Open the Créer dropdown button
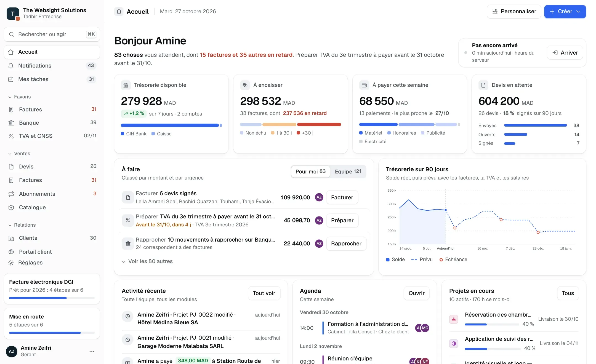This screenshot has width=596, height=364. click(x=565, y=12)
